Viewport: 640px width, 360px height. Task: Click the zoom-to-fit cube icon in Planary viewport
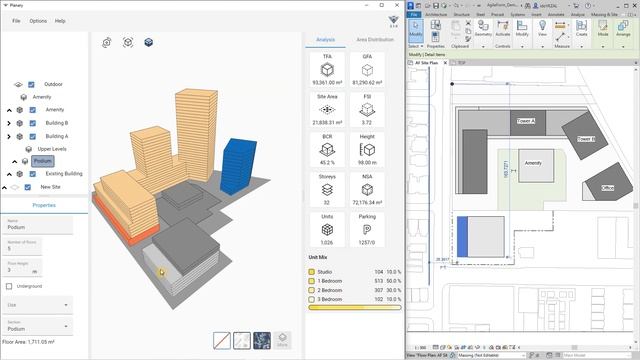click(x=128, y=42)
